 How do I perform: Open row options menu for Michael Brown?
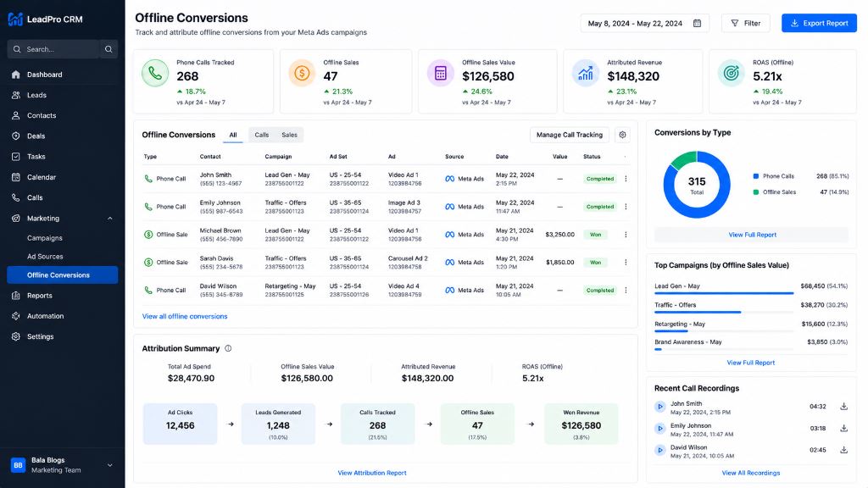tap(626, 235)
